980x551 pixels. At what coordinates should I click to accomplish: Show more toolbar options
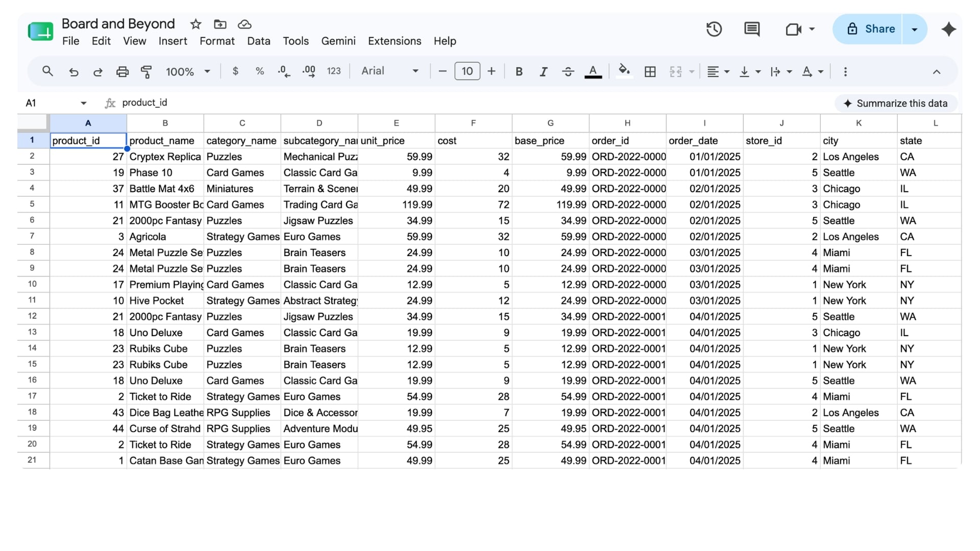pyautogui.click(x=845, y=72)
